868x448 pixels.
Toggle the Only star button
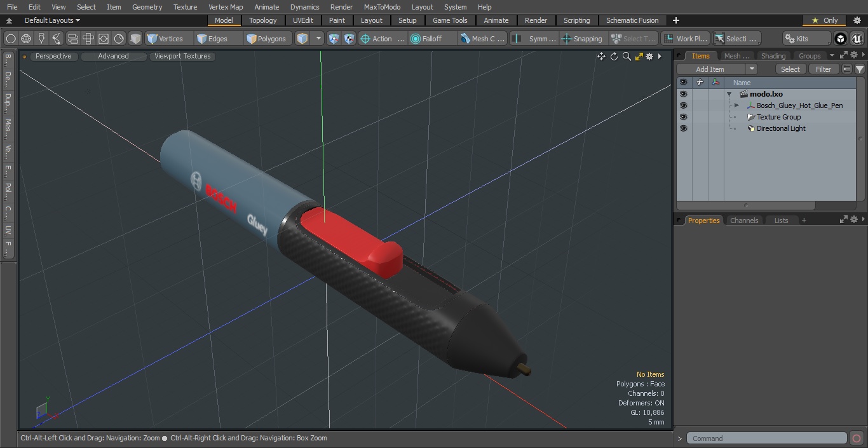point(824,20)
